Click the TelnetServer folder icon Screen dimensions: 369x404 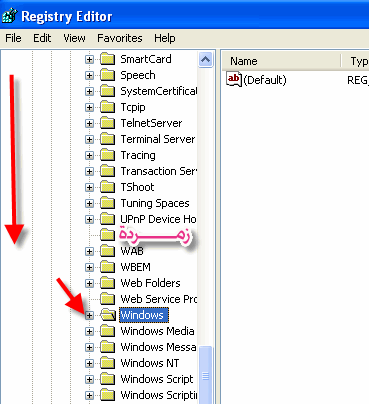[x=107, y=123]
